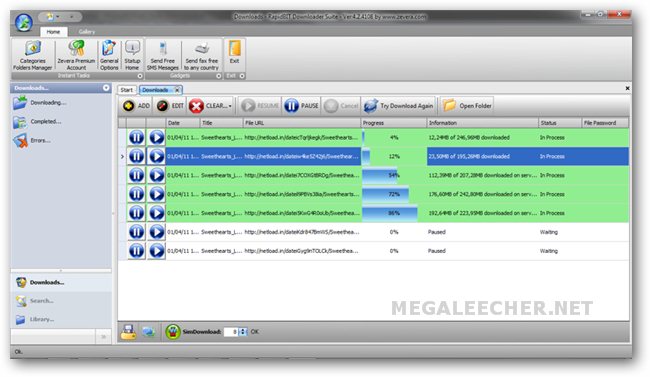Screen dimensions: 650x377
Task: Pause the waiting dateGyg9nTOLCk download
Action: tap(136, 251)
